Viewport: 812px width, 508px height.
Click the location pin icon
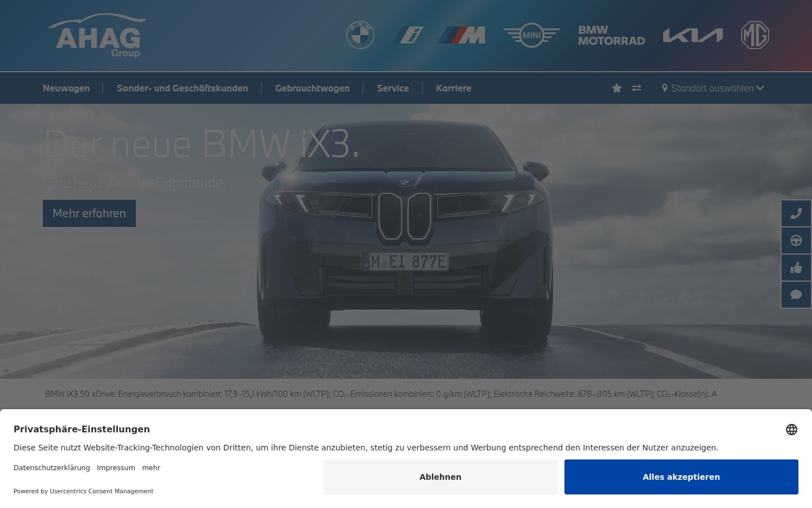pyautogui.click(x=665, y=88)
